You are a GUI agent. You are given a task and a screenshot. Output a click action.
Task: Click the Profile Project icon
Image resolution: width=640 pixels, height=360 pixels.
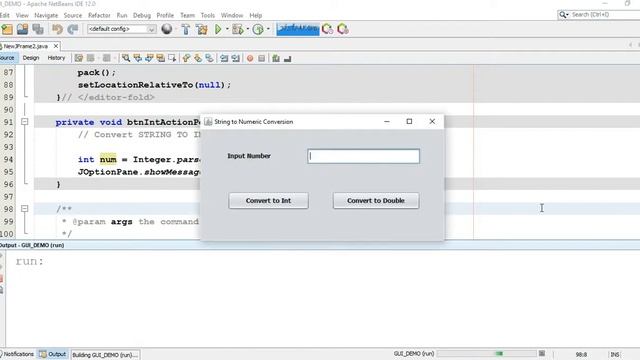pos(258,29)
